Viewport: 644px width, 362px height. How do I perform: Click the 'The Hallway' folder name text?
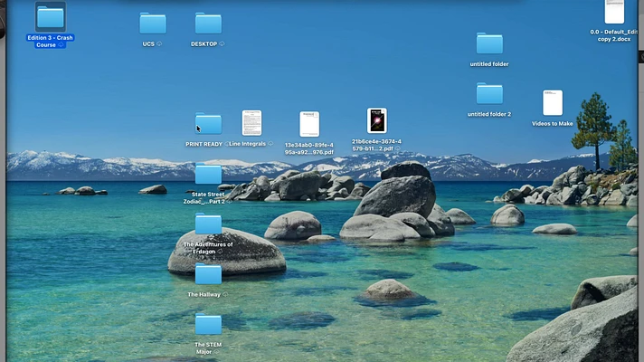[204, 294]
